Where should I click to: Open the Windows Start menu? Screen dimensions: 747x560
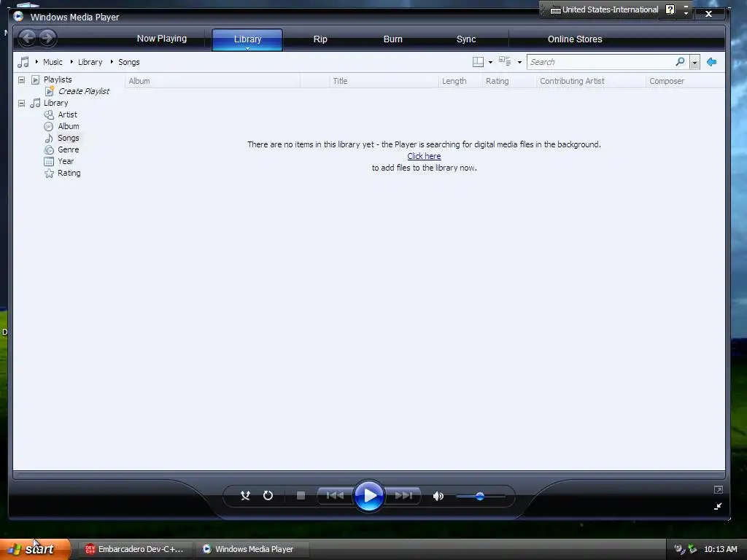click(35, 549)
